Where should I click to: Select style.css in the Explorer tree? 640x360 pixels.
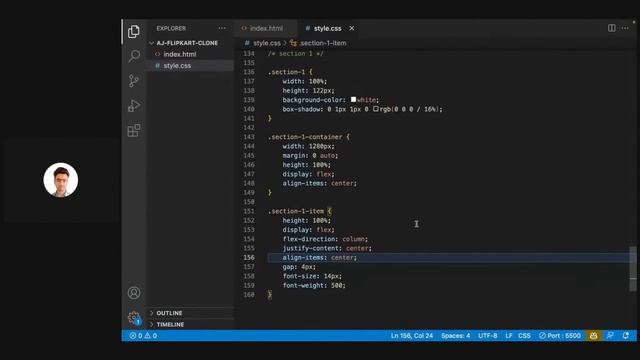[177, 66]
